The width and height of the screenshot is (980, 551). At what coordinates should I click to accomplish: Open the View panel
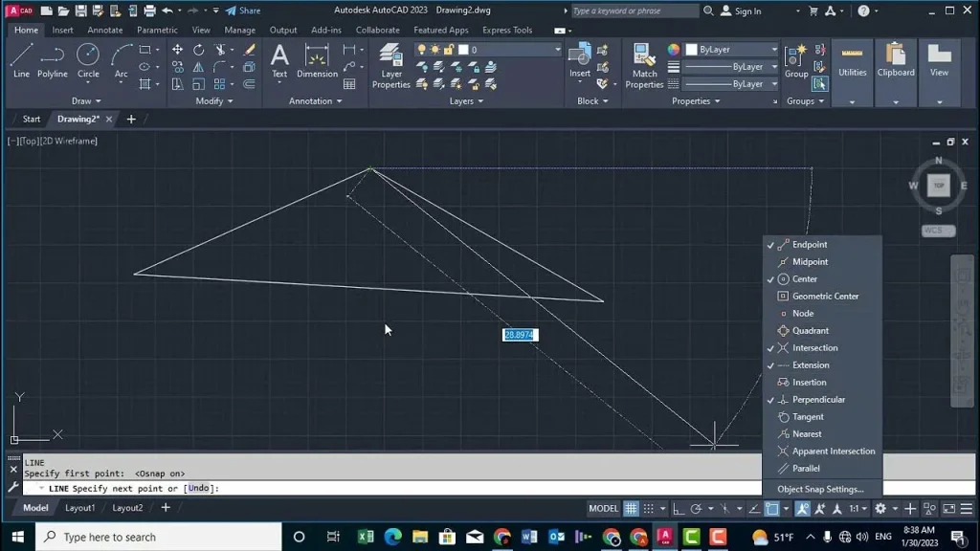coord(940,72)
